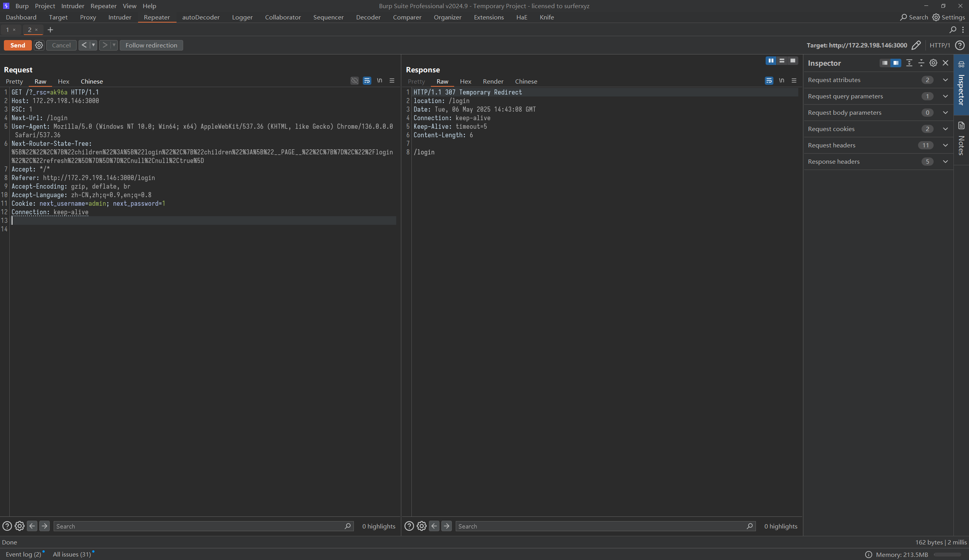The width and height of the screenshot is (969, 560).
Task: Go back to previous request history
Action: point(84,45)
